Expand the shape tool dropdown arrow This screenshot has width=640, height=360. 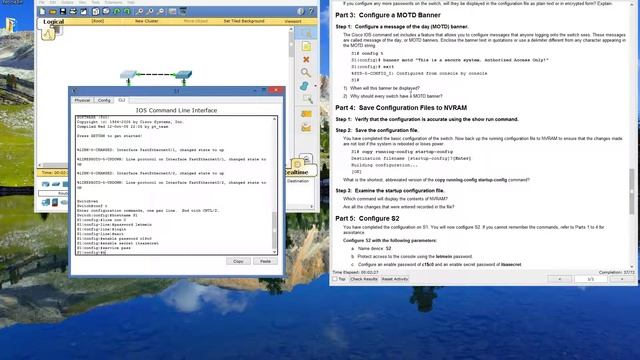click(x=315, y=86)
